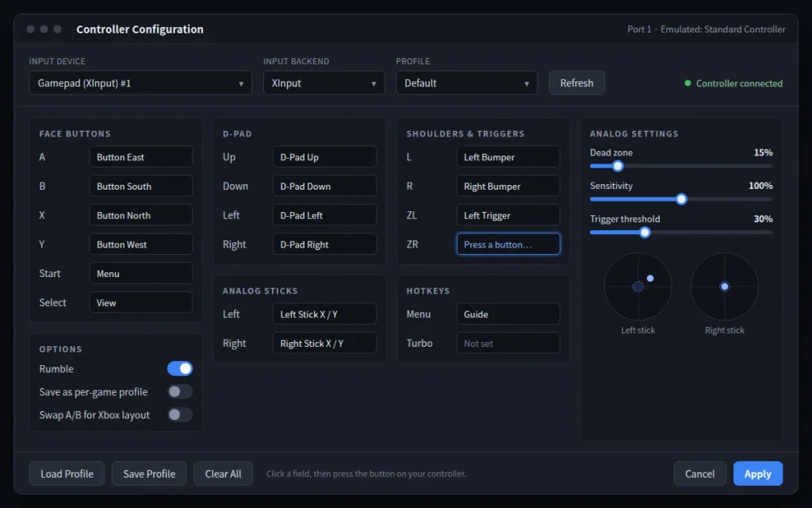
Task: Click the Face Buttons section heading
Action: pos(75,133)
